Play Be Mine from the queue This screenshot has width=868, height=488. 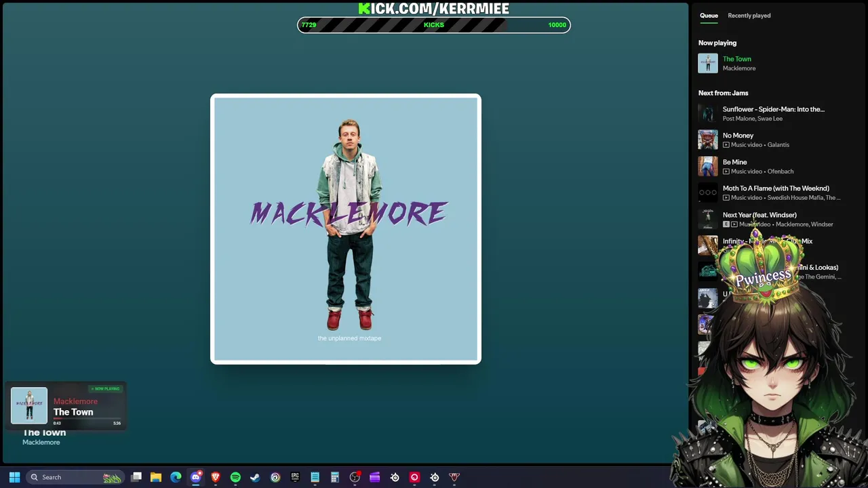coord(734,162)
